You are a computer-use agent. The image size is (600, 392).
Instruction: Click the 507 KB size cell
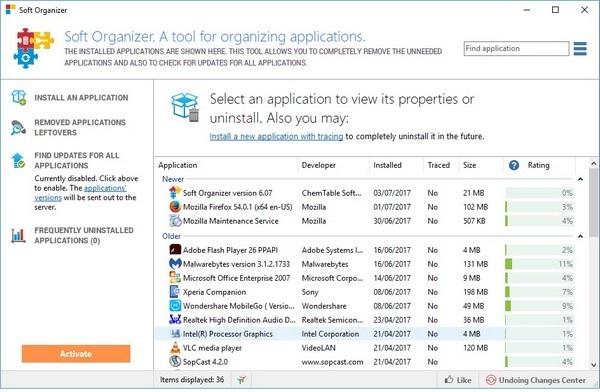[x=474, y=221]
